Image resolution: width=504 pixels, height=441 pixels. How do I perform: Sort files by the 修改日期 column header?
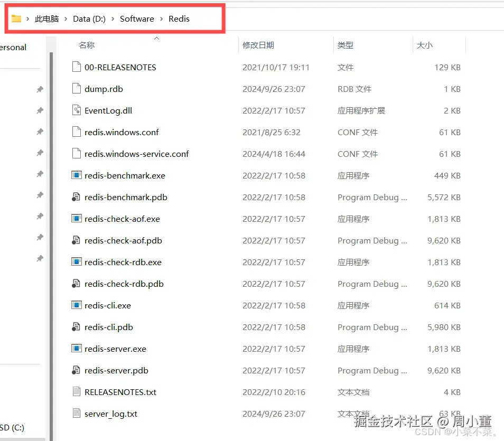pyautogui.click(x=258, y=45)
